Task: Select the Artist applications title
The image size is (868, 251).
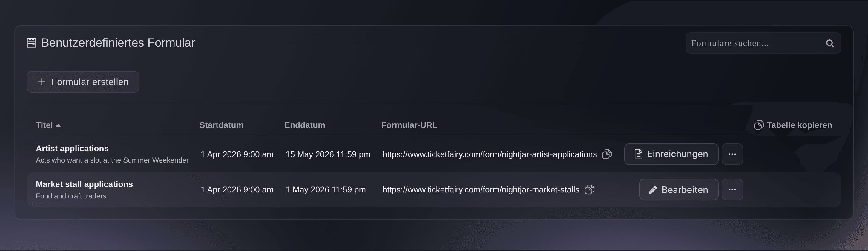Action: tap(72, 148)
